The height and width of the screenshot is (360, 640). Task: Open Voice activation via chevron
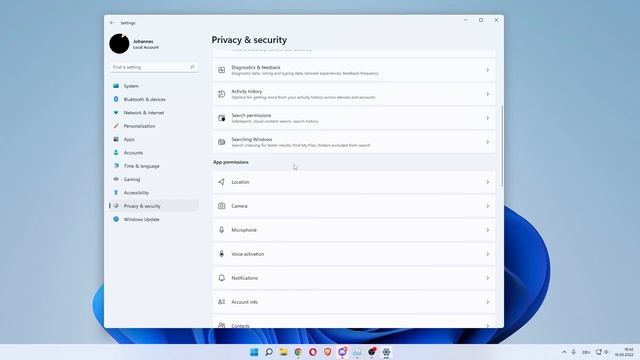click(x=487, y=254)
